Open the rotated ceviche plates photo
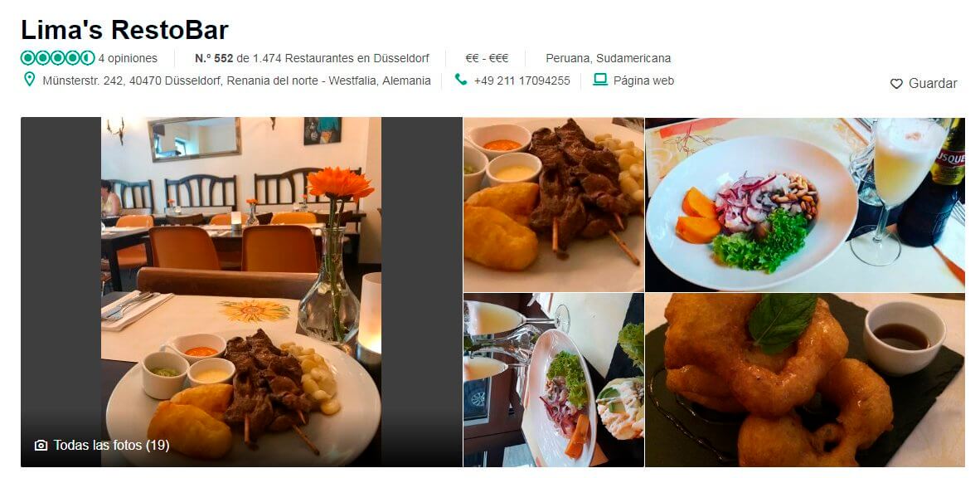This screenshot has width=980, height=478. 554,380
